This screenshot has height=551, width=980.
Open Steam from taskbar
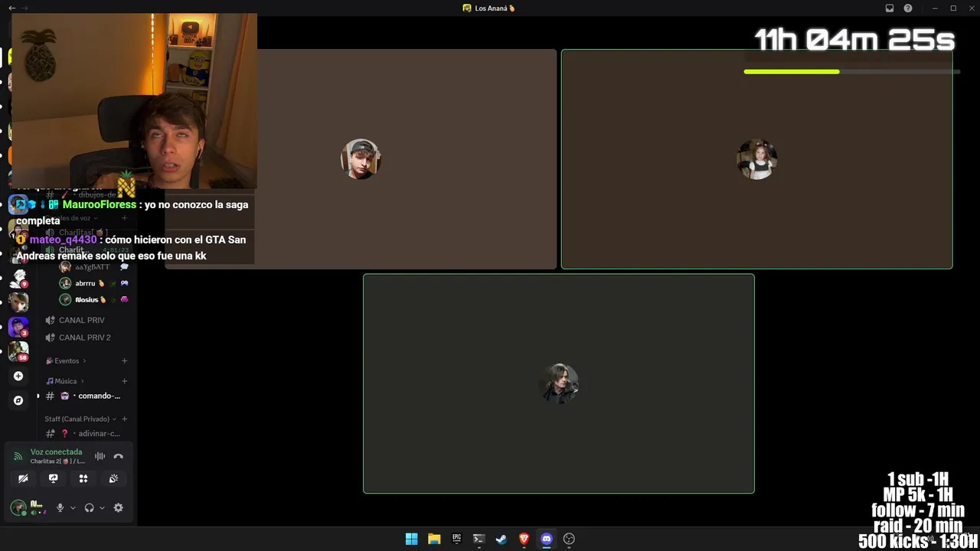(x=501, y=539)
